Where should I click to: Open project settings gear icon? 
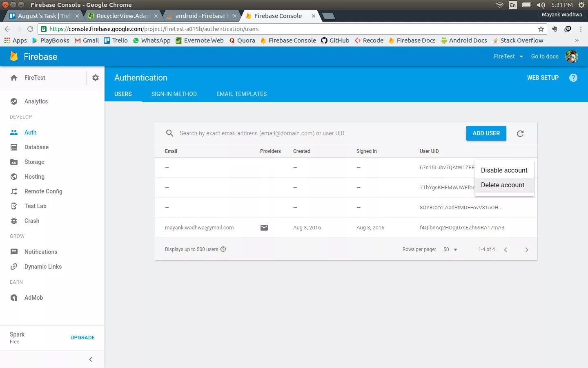tap(96, 78)
